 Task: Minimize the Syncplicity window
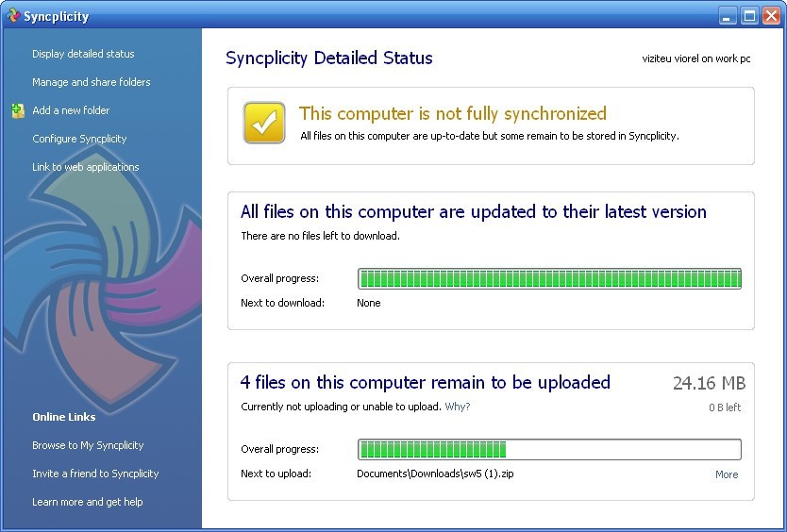pyautogui.click(x=727, y=15)
